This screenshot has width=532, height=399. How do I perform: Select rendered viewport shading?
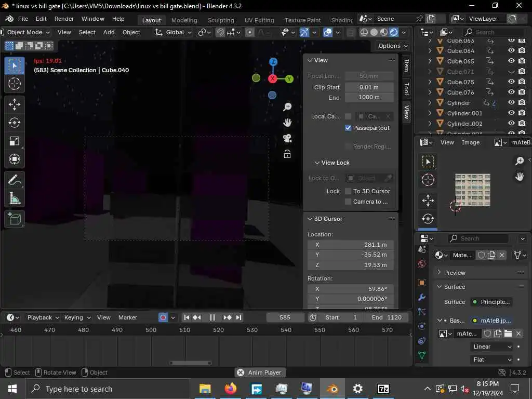click(x=394, y=32)
